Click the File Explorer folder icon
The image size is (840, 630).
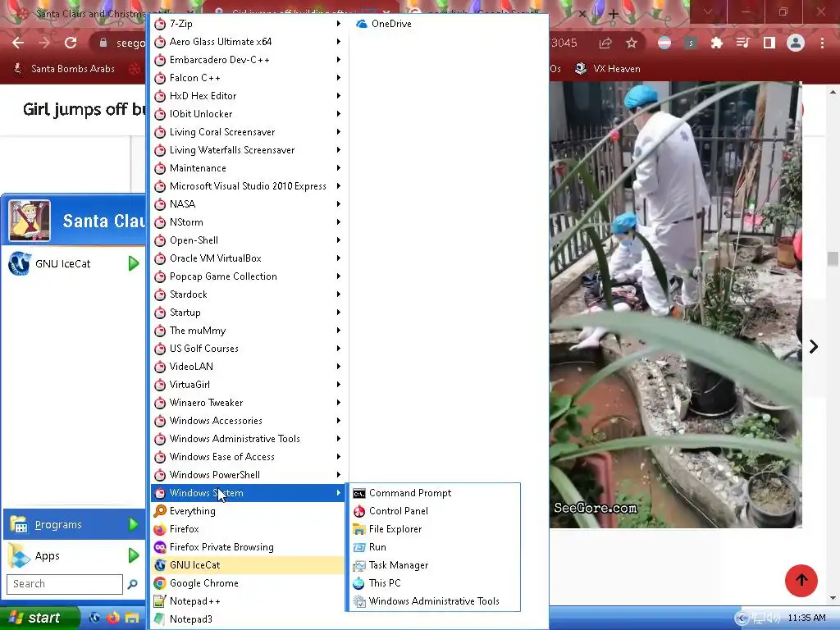pyautogui.click(x=359, y=529)
